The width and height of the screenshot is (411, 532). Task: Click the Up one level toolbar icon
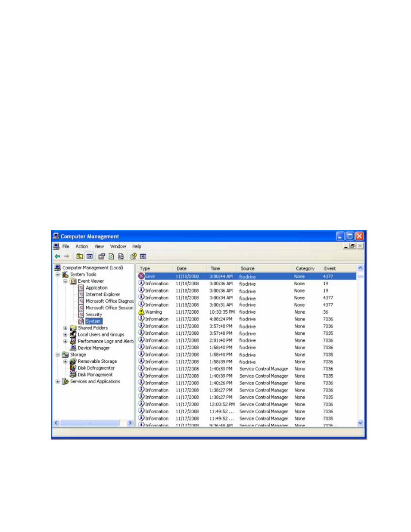(80, 256)
